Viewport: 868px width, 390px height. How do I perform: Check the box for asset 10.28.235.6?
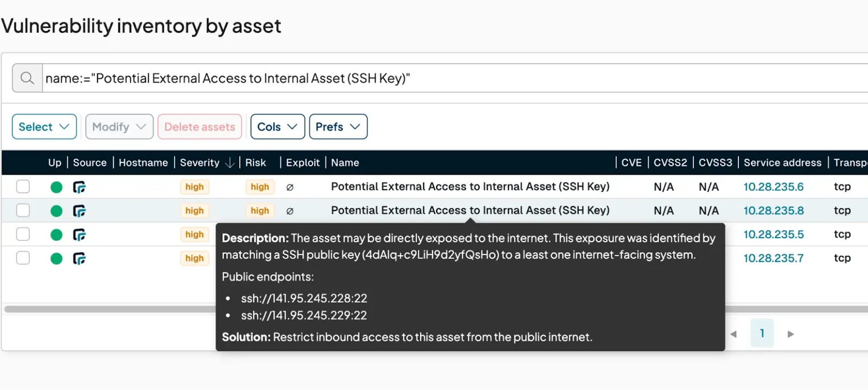pyautogui.click(x=23, y=187)
